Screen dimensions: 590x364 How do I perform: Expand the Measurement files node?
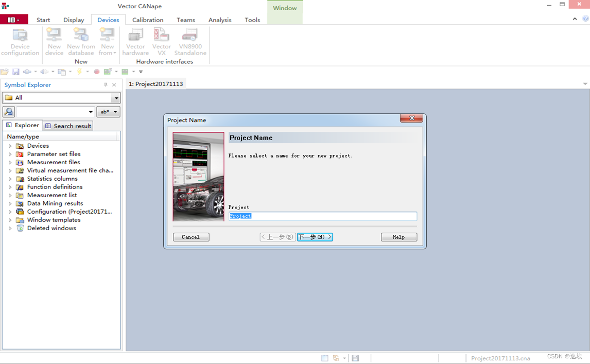click(x=10, y=162)
